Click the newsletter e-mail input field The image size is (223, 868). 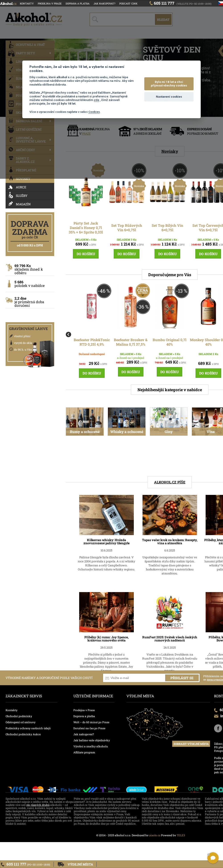134,678
